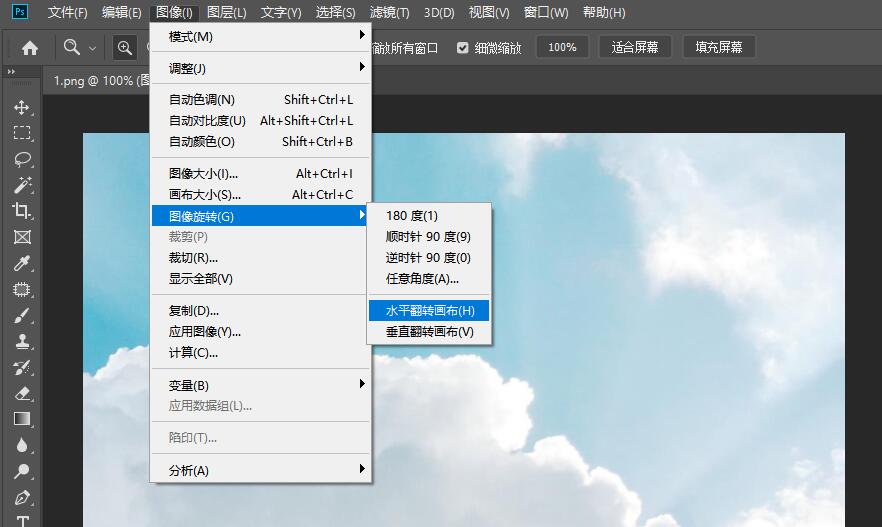The image size is (882, 527).
Task: Expand the 模式(M) submenu
Action: 261,37
